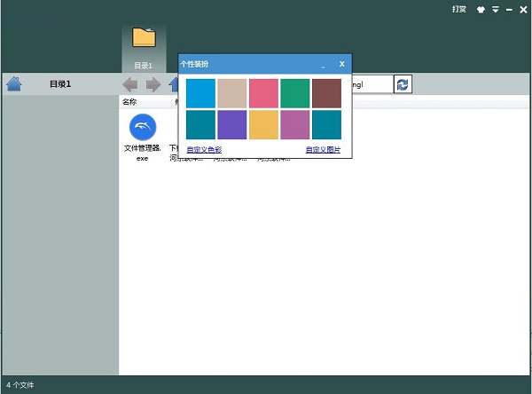Pick the yellow color swatch
The width and height of the screenshot is (532, 394).
[263, 124]
